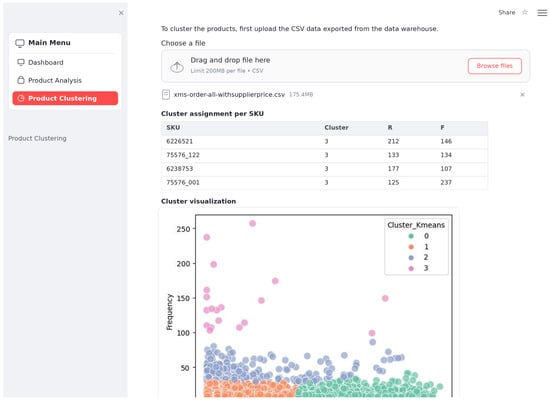Sort table by the Cluster column header

pyautogui.click(x=336, y=127)
